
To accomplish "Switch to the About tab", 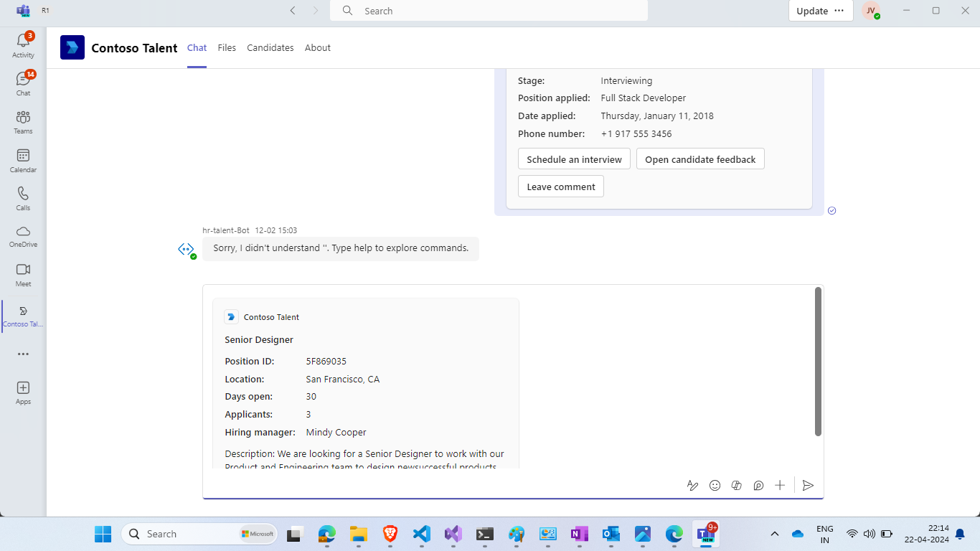I will click(318, 48).
